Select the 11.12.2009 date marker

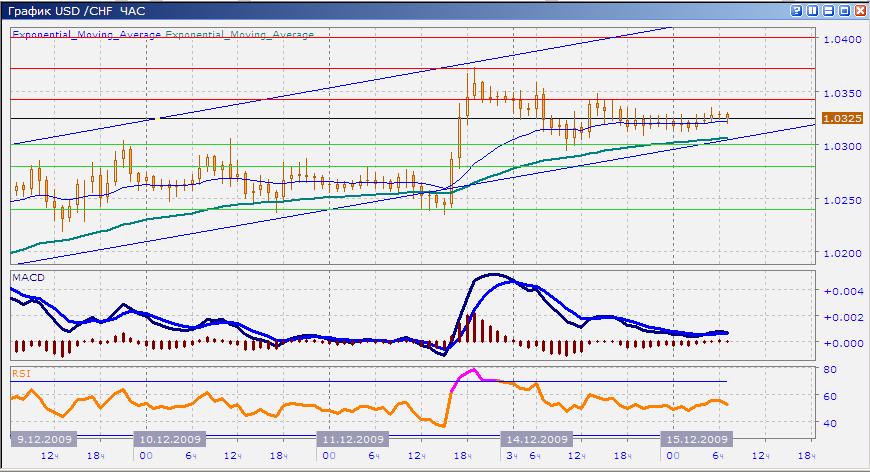(x=353, y=439)
